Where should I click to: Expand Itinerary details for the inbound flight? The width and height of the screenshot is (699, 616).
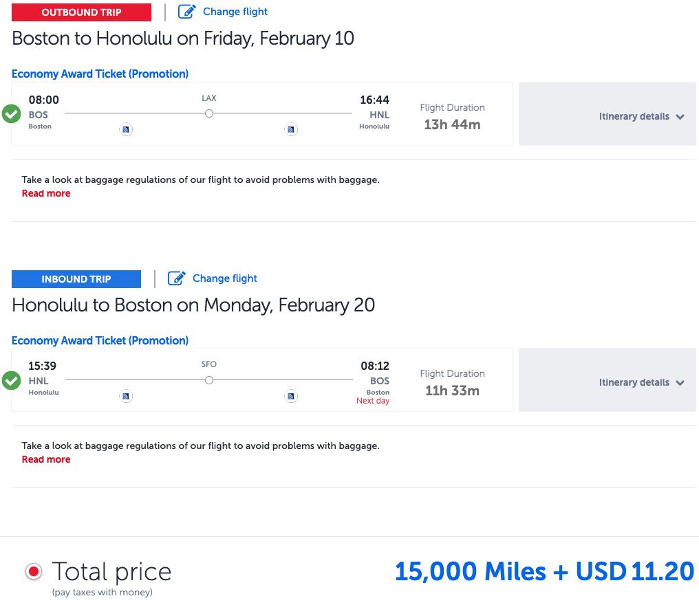pyautogui.click(x=641, y=382)
